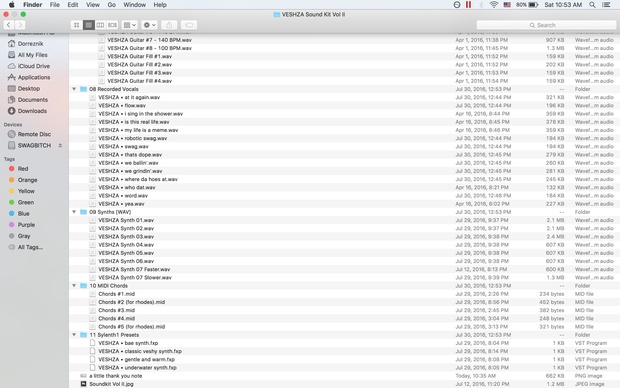Select Chords #1.mid file
Viewport: 620px width, 388px height.
[x=117, y=294]
